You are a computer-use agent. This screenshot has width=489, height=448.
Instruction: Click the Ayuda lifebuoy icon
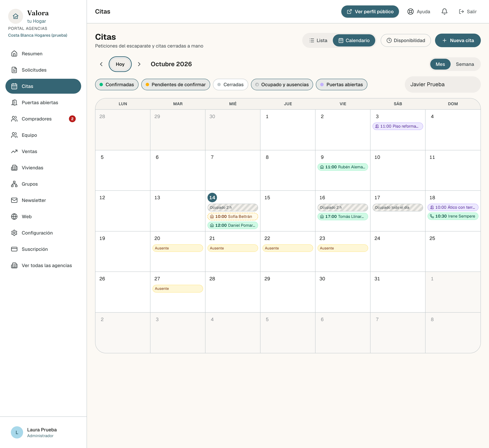[410, 12]
